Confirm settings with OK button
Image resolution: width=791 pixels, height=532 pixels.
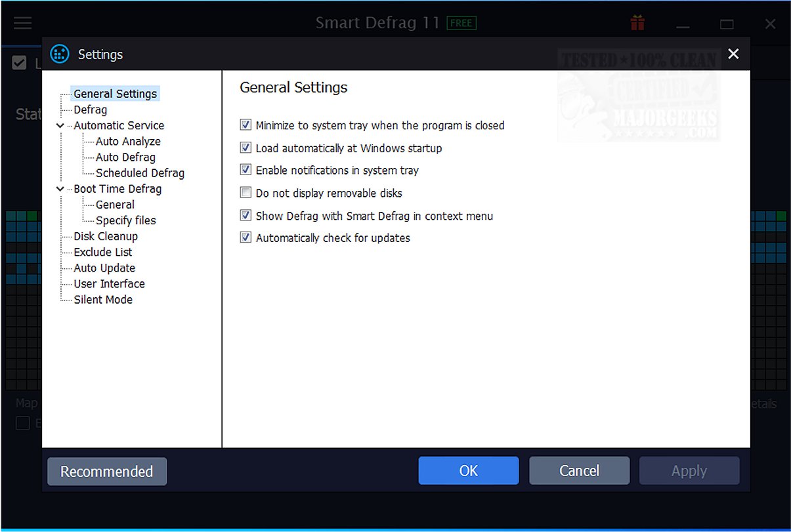(469, 470)
